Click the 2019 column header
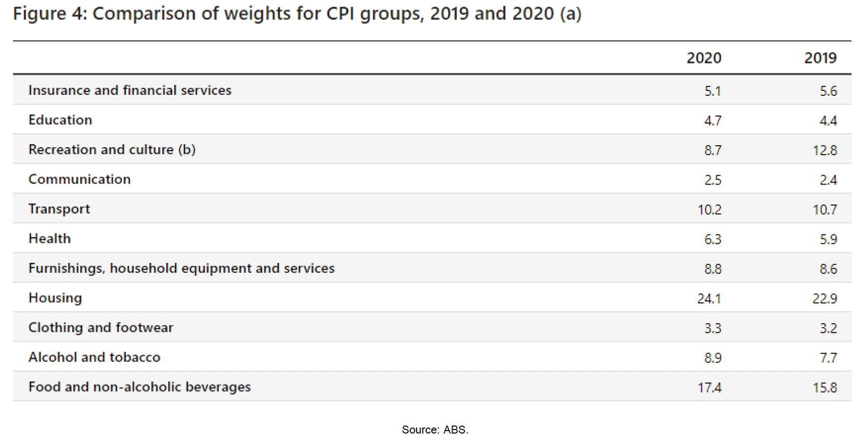The width and height of the screenshot is (868, 444). [820, 58]
